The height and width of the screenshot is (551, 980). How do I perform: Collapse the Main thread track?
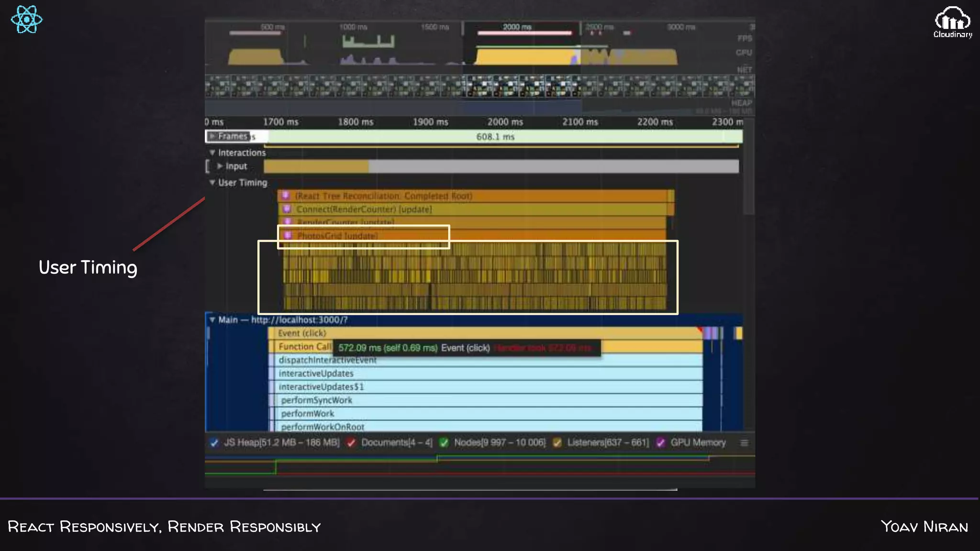(x=212, y=320)
